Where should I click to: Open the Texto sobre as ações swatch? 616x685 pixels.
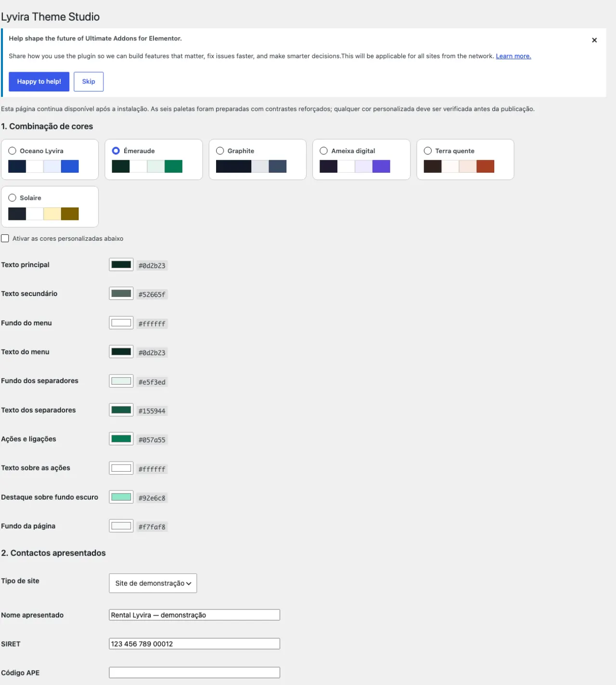pyautogui.click(x=121, y=468)
